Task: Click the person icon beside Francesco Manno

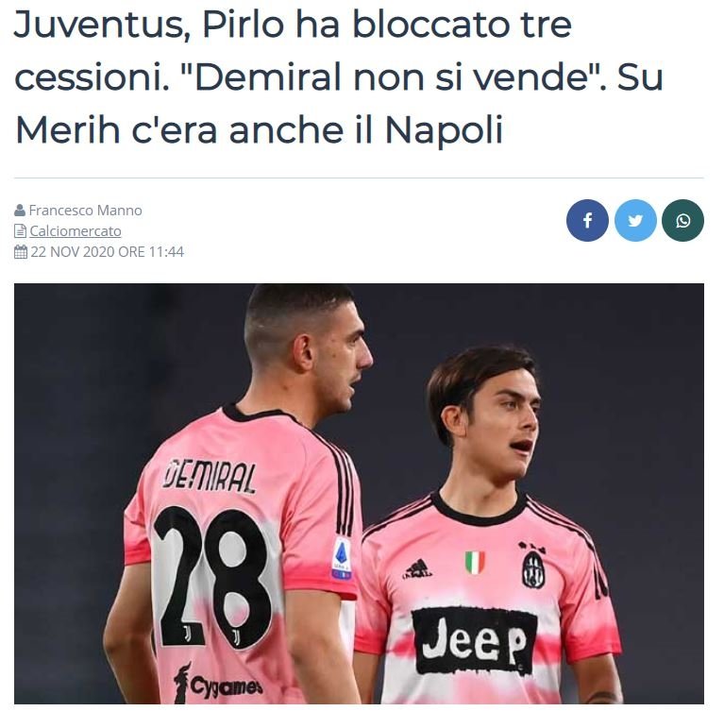Action: [20, 211]
